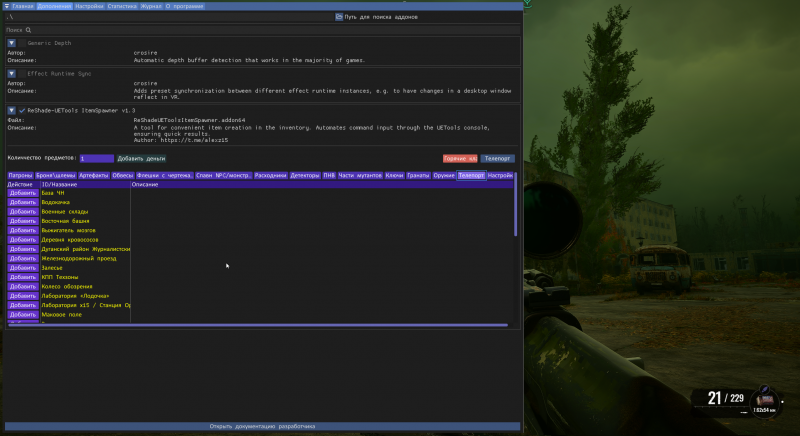This screenshot has width=800, height=436.
Task: Toggle the Generic Depth addon checkbox
Action: point(22,43)
